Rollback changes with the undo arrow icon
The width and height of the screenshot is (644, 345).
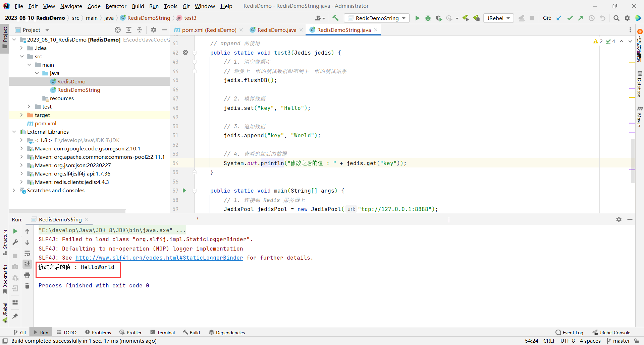(x=603, y=18)
